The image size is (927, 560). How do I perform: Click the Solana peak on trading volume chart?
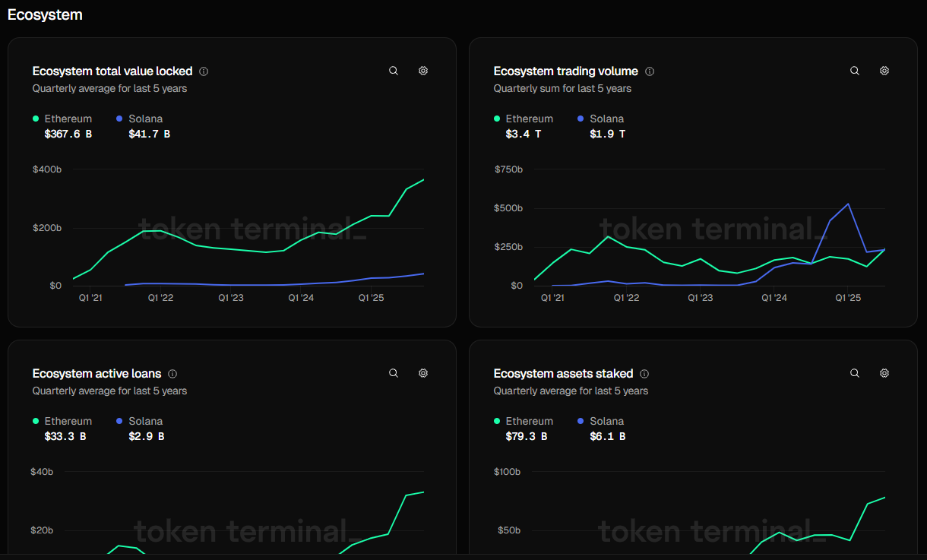[x=848, y=204]
